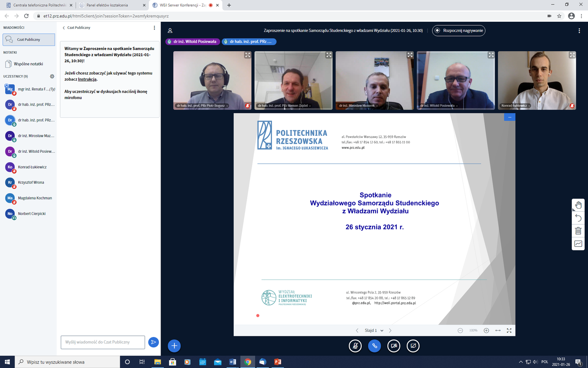Toggle the webcam sharing button
Screen dimensions: 588x368
[x=394, y=346]
